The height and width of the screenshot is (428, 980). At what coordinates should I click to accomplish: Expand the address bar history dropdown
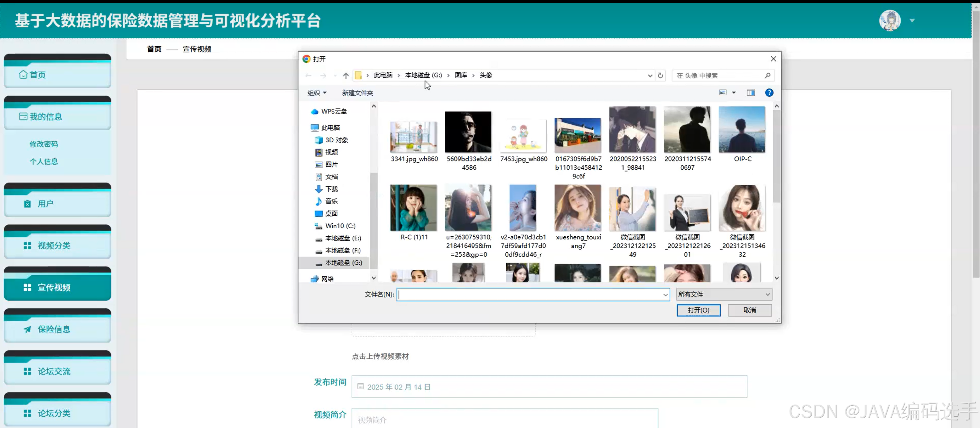[x=650, y=75]
